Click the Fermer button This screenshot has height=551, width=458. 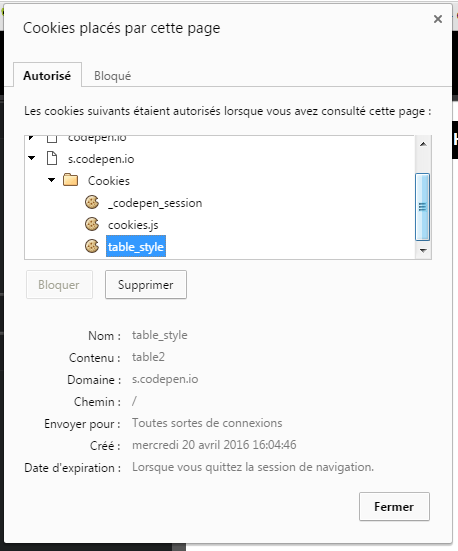[394, 506]
